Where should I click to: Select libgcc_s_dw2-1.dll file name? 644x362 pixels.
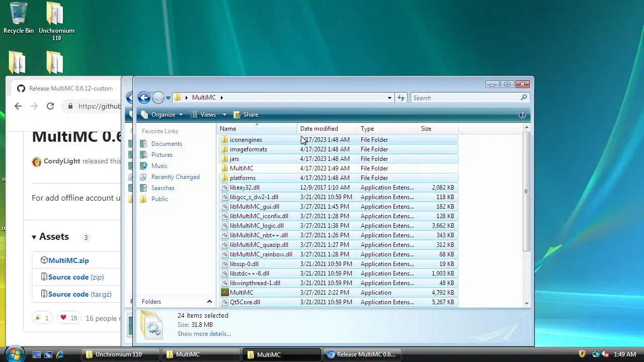(254, 197)
